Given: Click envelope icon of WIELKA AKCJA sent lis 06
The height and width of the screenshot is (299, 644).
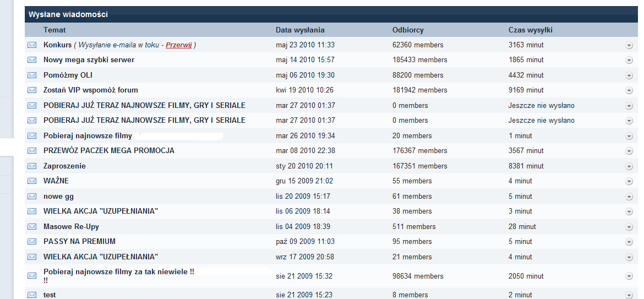Looking at the screenshot, I should click(x=31, y=211).
